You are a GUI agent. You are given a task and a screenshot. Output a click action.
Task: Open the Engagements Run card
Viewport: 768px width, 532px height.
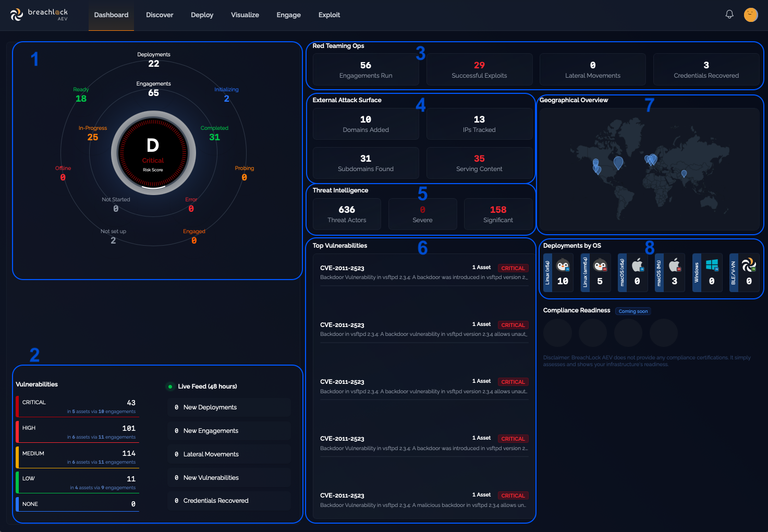[x=366, y=69]
